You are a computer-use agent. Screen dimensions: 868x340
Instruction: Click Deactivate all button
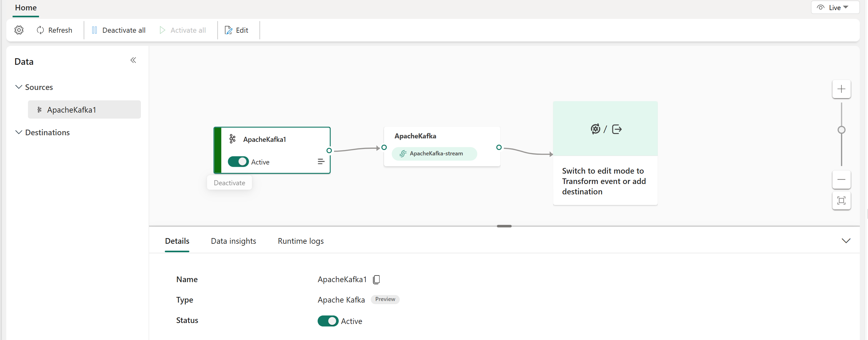pyautogui.click(x=119, y=30)
